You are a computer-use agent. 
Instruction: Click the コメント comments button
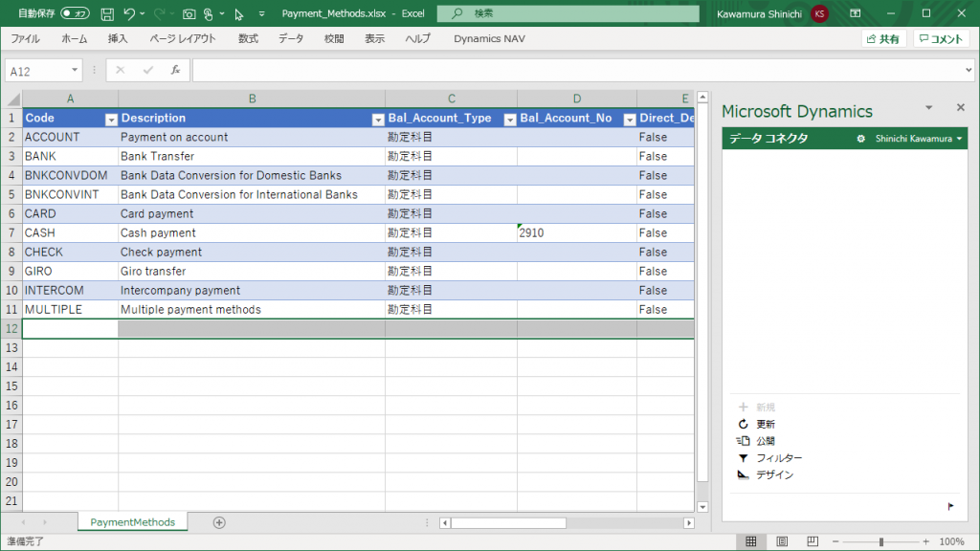[942, 38]
